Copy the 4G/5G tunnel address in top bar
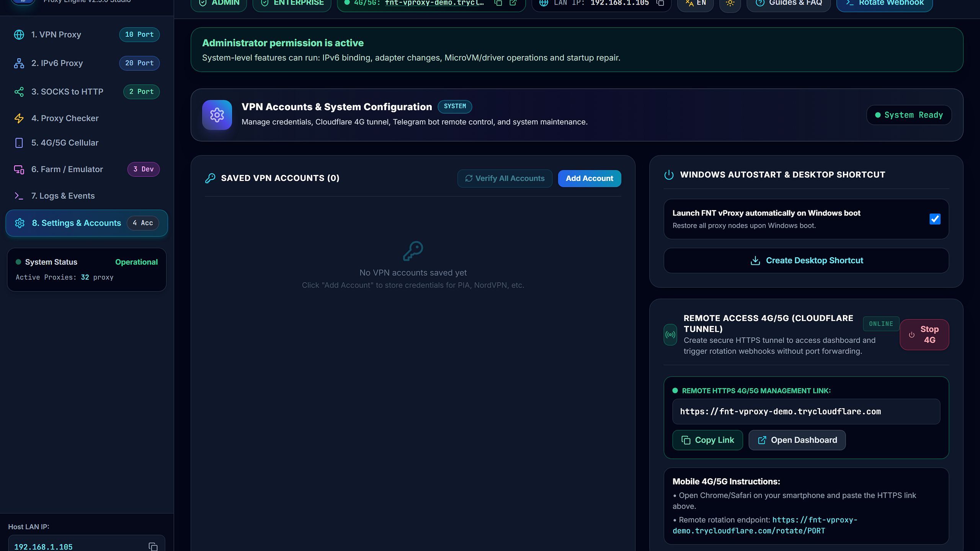The width and height of the screenshot is (980, 551). pyautogui.click(x=498, y=3)
